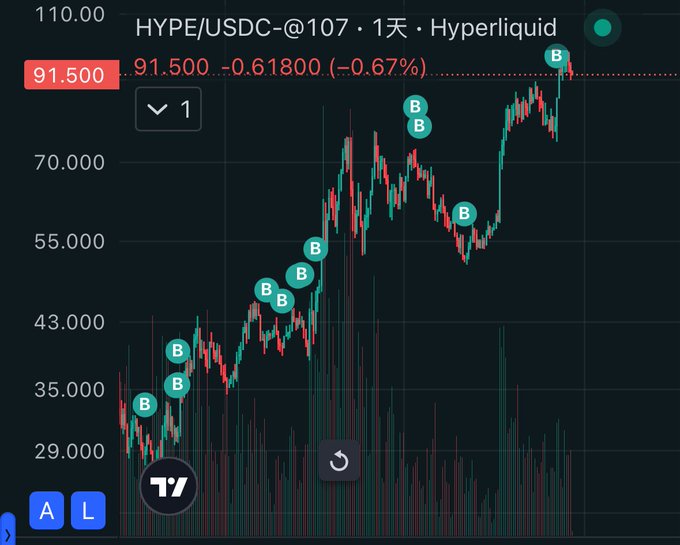This screenshot has height=545, width=680.
Task: Click the 110.00 price axis label
Action: pyautogui.click(x=69, y=15)
